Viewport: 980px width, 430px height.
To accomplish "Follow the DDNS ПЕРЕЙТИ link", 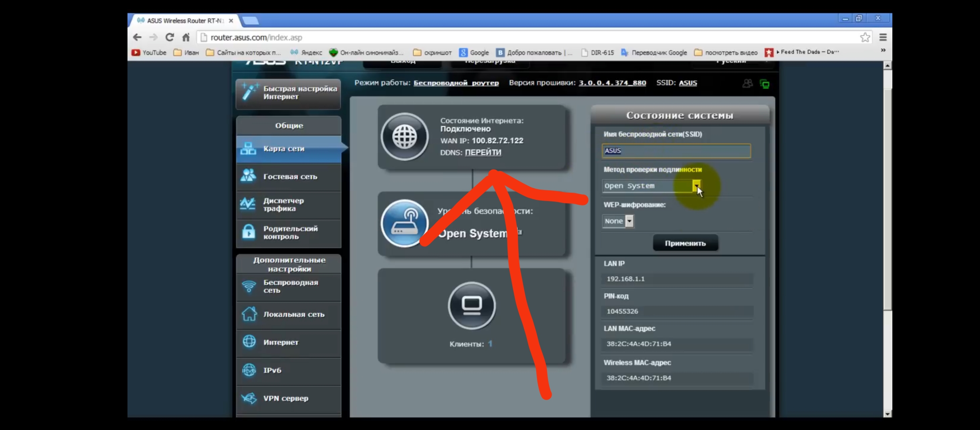I will coord(483,152).
